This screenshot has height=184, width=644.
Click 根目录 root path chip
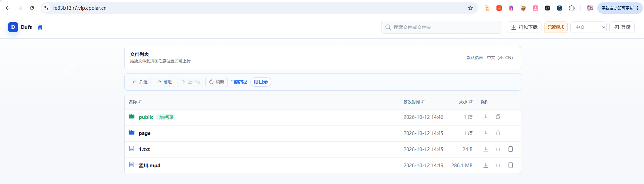click(x=261, y=82)
